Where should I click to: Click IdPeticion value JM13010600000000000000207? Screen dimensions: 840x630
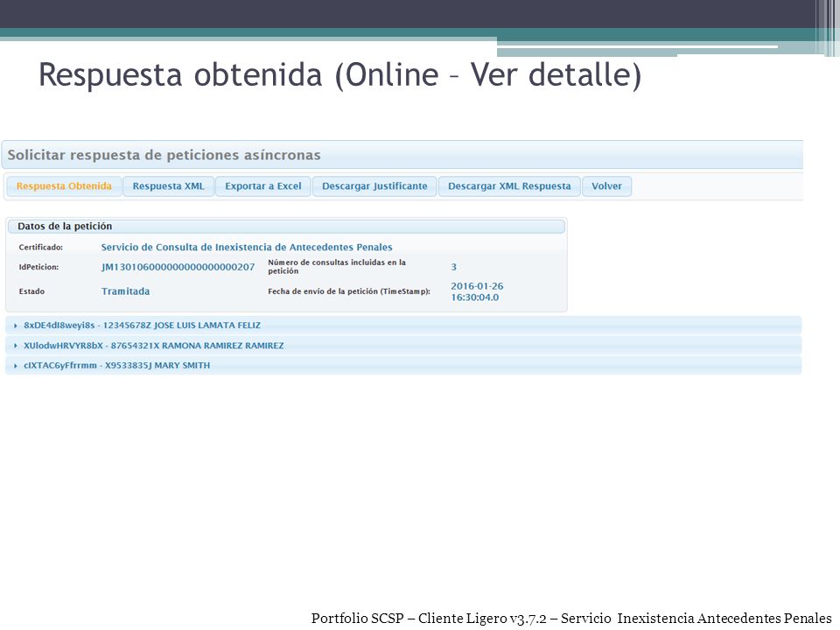click(x=178, y=267)
